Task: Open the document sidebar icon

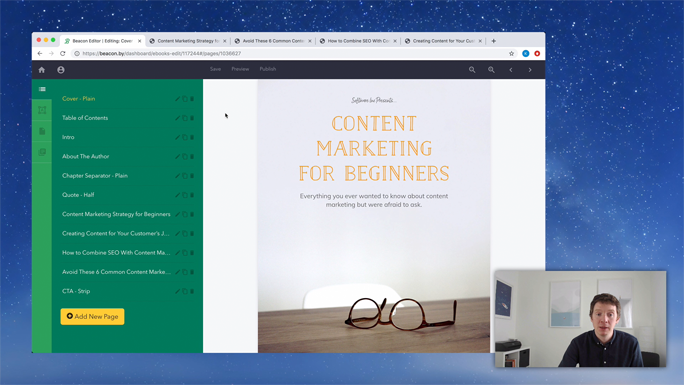Action: [x=42, y=131]
